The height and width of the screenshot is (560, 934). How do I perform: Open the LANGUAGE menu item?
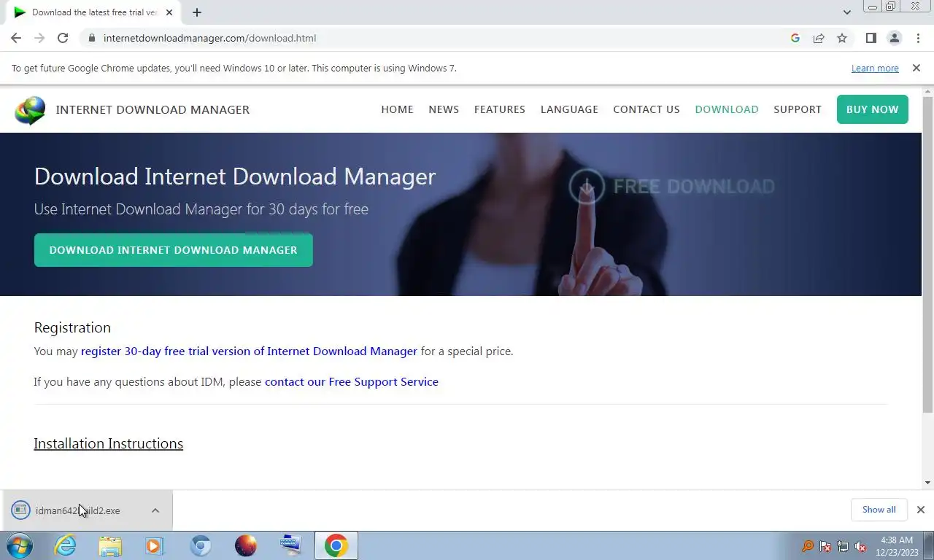[x=569, y=109]
